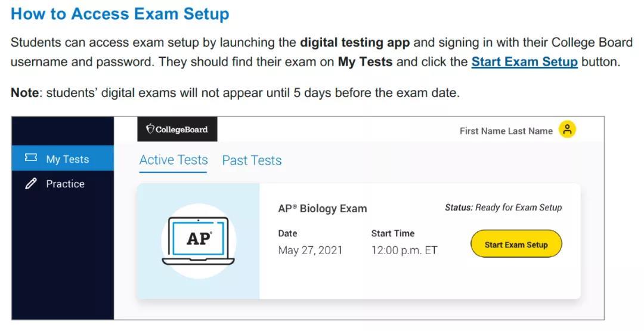Click the Ready for Exam Setup status text
Viewport: 644px width, 331px height.
pos(518,208)
